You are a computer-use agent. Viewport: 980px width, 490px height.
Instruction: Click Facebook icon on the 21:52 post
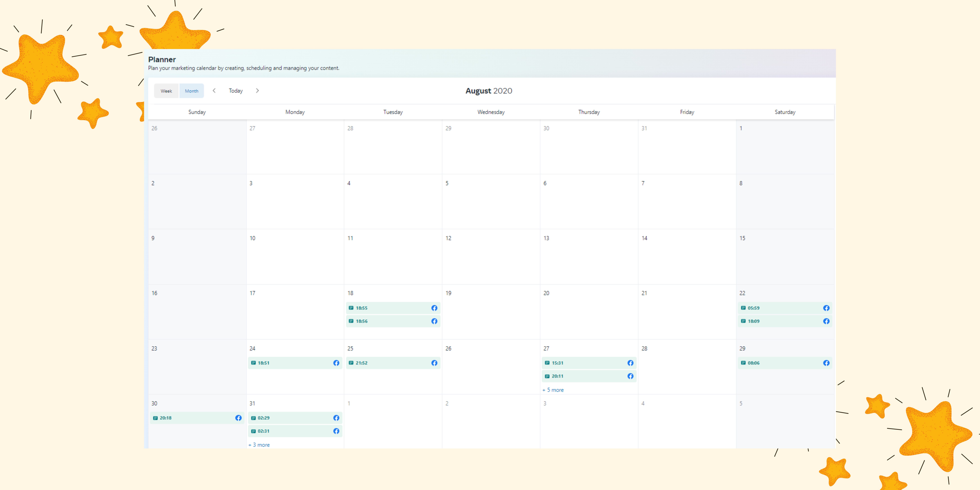point(434,363)
